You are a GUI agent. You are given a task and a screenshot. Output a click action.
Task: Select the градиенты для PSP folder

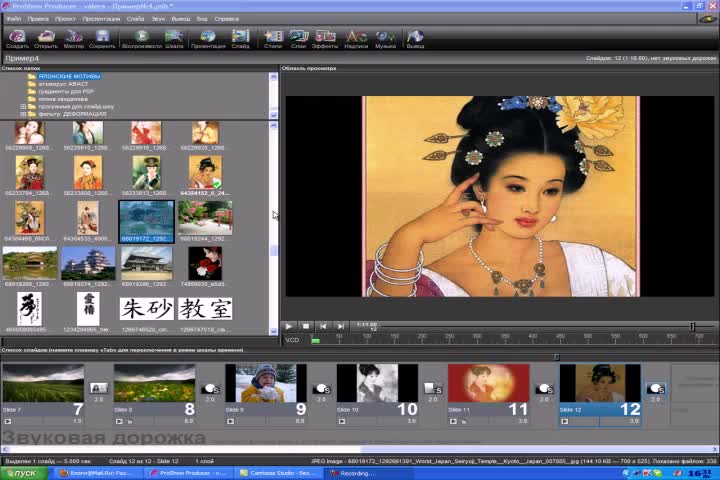[x=66, y=91]
